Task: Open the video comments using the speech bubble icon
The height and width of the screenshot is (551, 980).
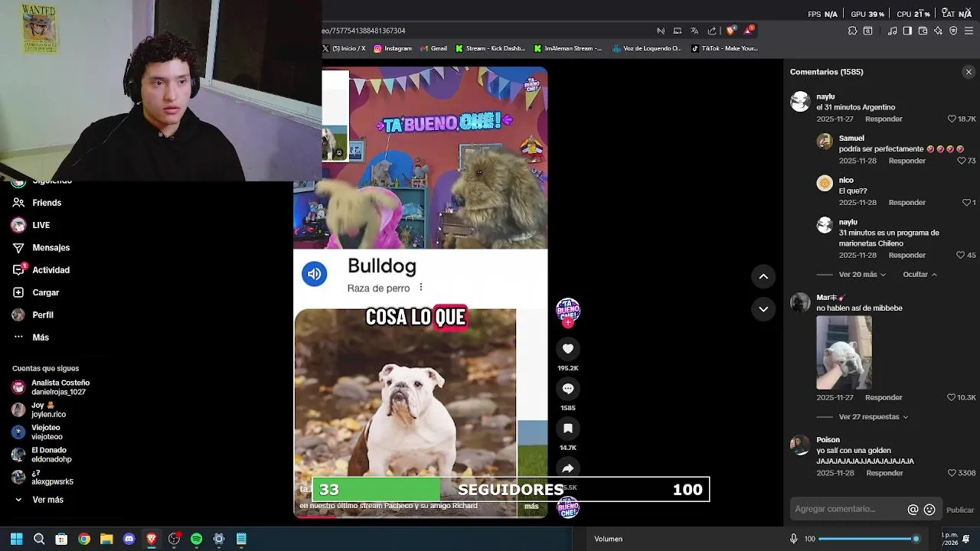Action: pos(567,389)
